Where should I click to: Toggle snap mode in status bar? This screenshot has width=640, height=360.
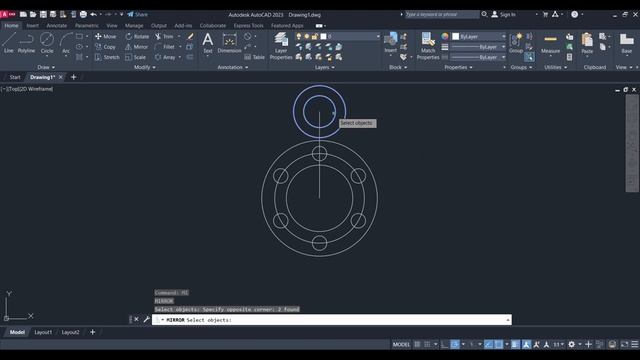(x=427, y=344)
